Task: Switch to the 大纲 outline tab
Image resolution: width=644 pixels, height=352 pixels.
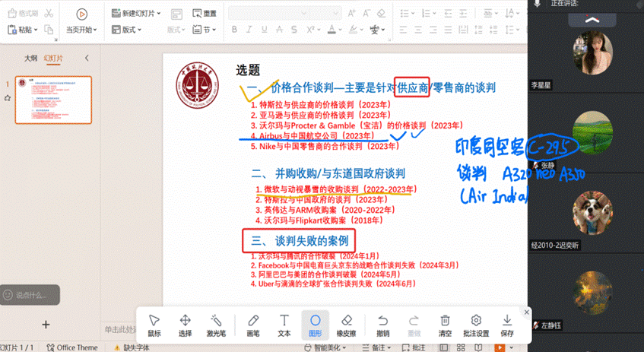Action: point(30,58)
